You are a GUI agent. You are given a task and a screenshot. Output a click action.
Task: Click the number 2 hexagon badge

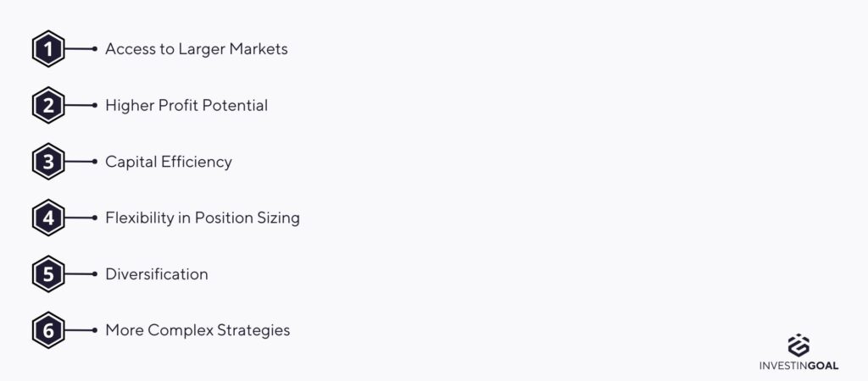coord(48,105)
